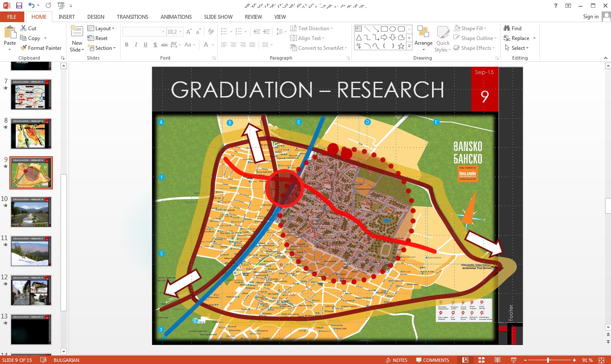
Task: Reset the slide layout
Action: point(98,38)
